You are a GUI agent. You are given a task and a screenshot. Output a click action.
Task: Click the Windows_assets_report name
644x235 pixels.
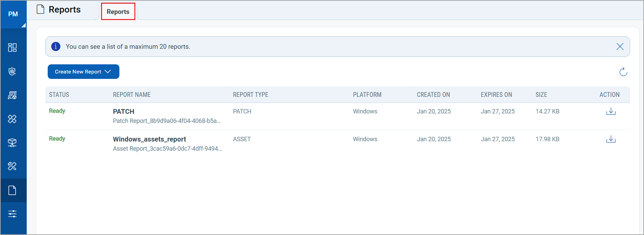[x=149, y=139]
